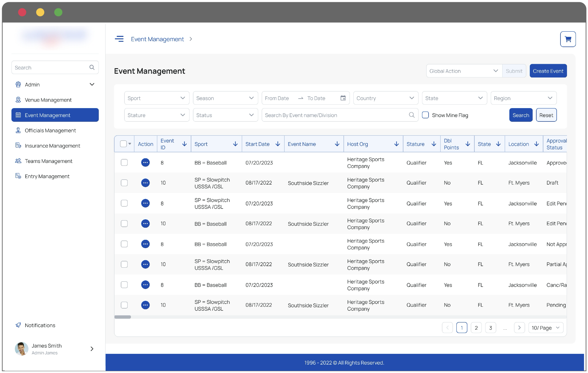588x373 pixels.
Task: Sort by Start Date arrow
Action: click(x=278, y=144)
